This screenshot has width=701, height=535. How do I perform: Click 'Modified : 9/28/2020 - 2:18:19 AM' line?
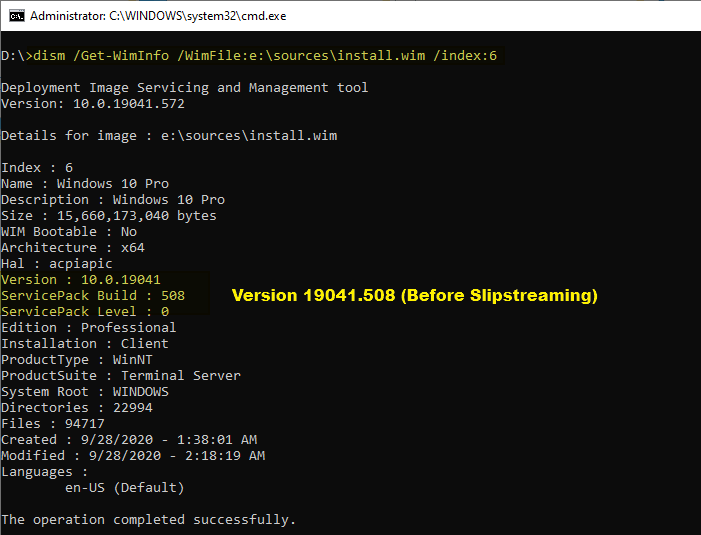click(133, 456)
